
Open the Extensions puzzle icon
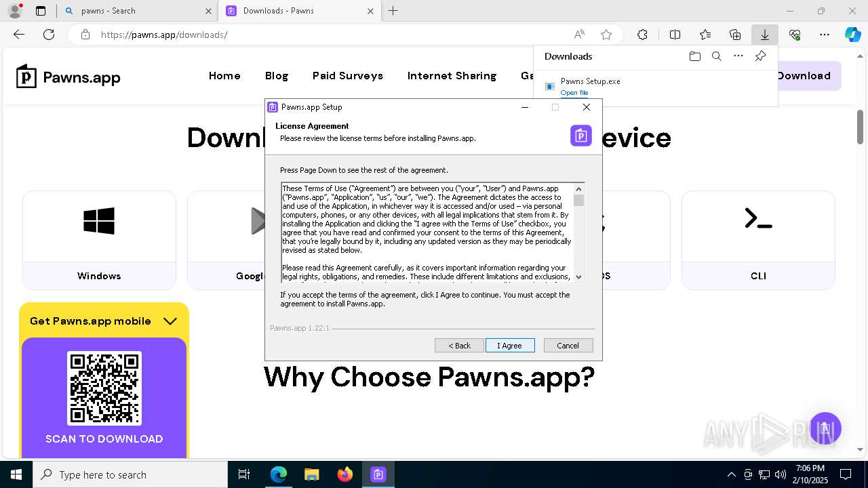pos(642,35)
